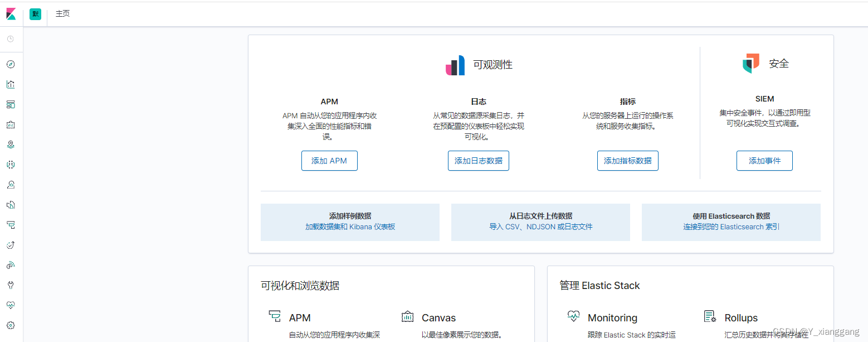
Task: Open the Maps pin icon in sidebar
Action: tap(11, 144)
